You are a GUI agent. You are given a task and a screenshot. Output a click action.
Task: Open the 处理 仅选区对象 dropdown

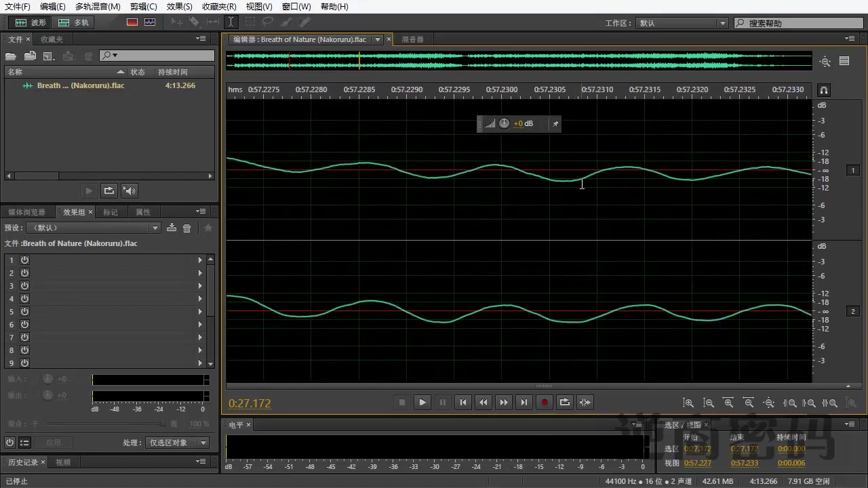click(x=178, y=443)
